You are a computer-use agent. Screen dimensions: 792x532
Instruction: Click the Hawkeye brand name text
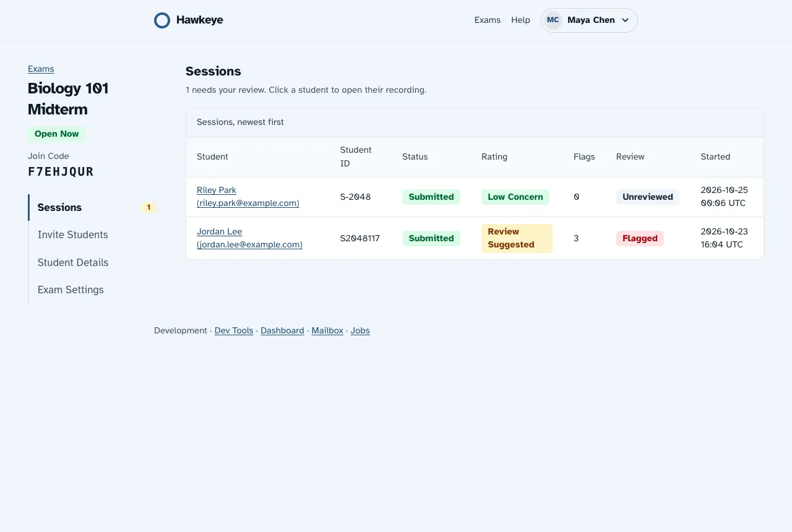[199, 20]
